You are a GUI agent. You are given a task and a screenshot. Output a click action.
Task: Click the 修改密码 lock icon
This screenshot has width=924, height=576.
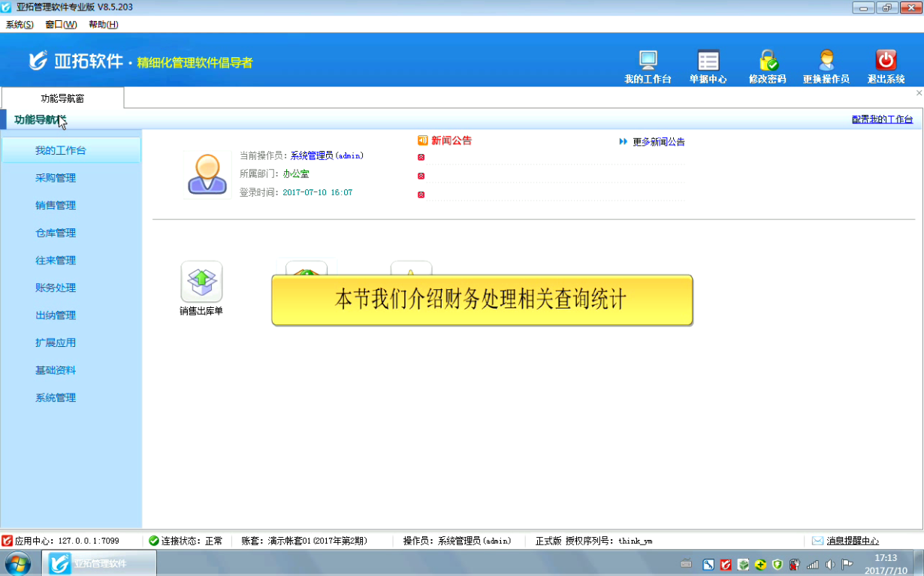[x=767, y=61]
